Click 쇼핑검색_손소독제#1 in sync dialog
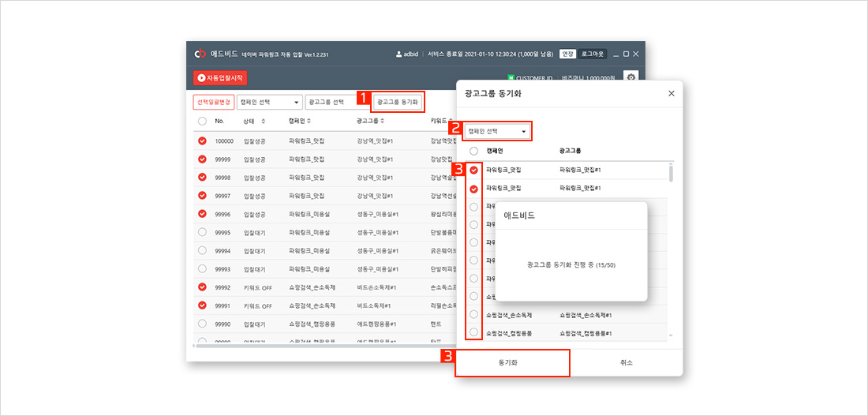868x416 pixels. [x=586, y=315]
